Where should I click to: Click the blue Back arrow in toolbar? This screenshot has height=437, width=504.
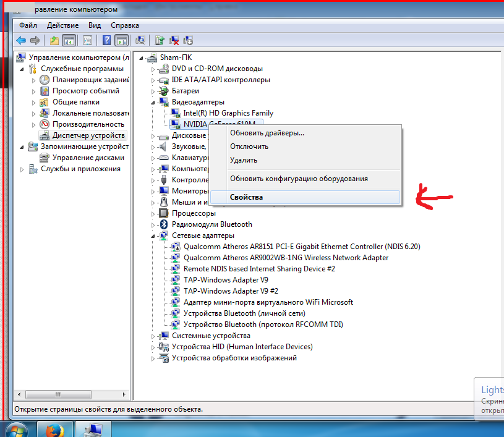coord(21,40)
